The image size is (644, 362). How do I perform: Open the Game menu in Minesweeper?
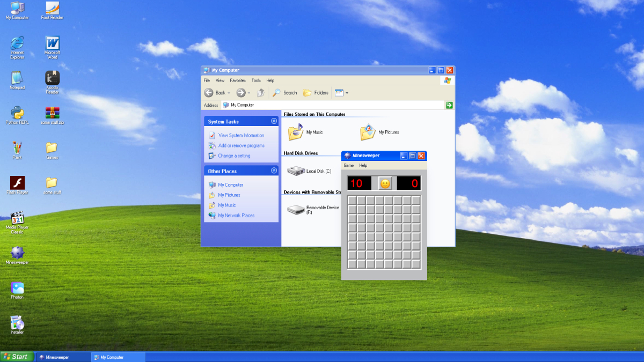pyautogui.click(x=349, y=166)
